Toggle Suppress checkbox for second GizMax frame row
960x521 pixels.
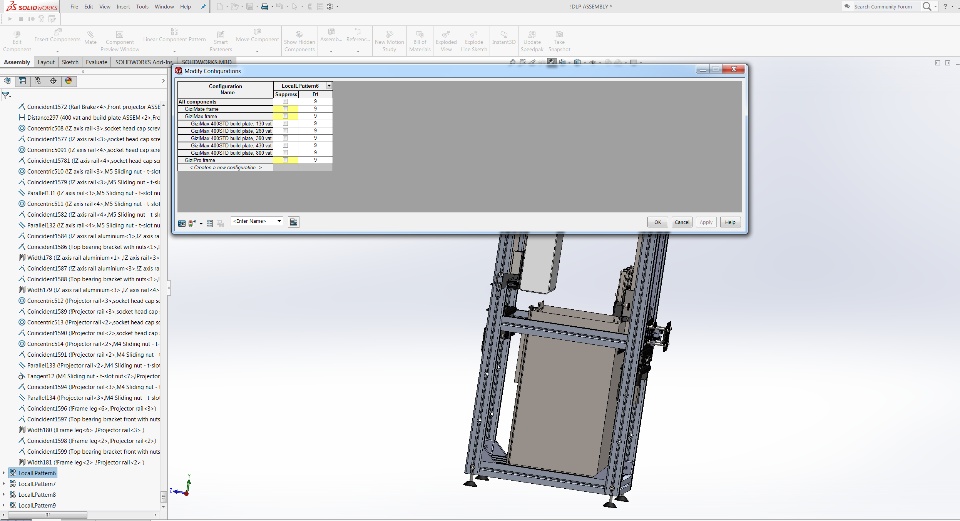(x=285, y=116)
